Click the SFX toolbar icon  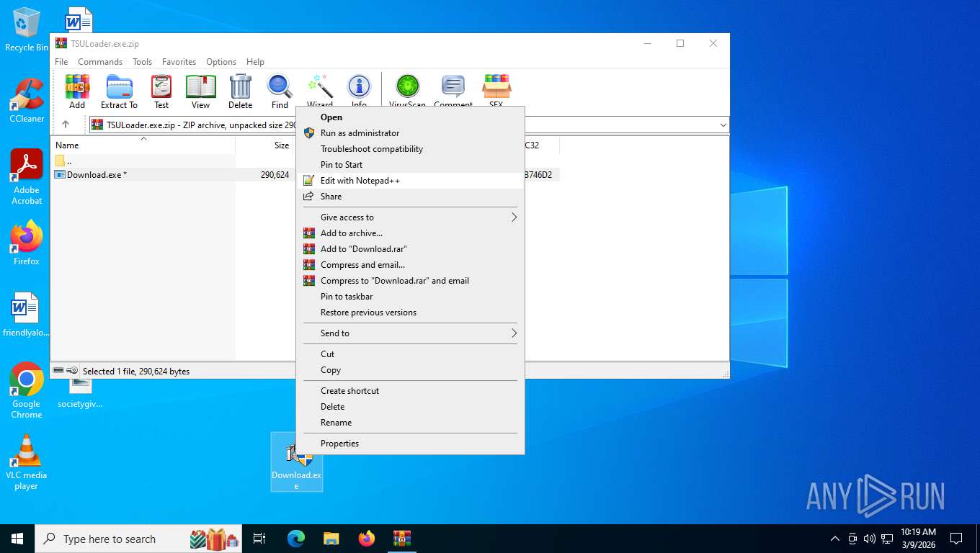coord(496,90)
